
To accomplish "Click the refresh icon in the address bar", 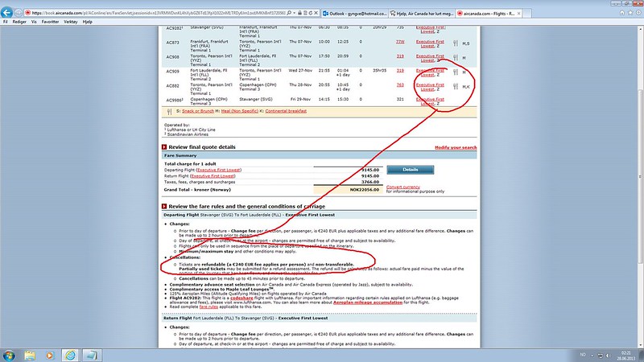I will [311, 13].
